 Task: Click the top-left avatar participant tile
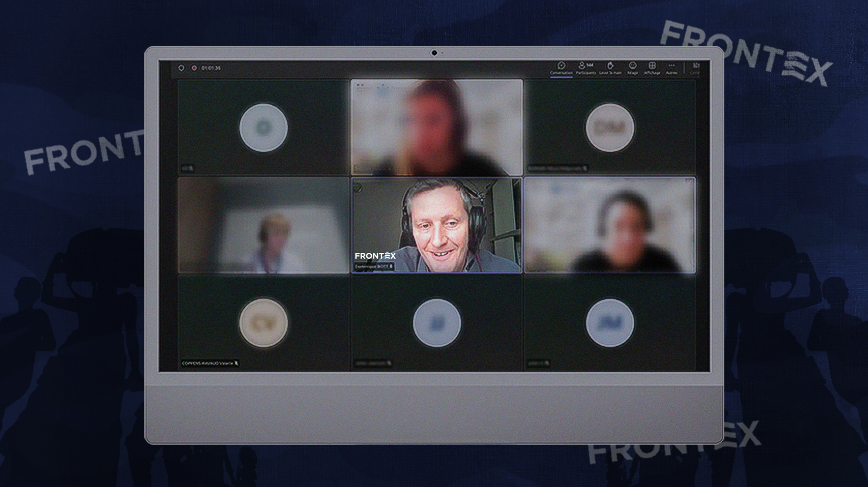(x=263, y=127)
